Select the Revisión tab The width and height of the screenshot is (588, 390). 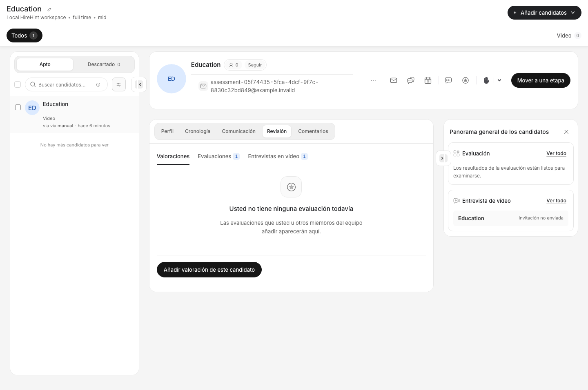click(x=277, y=131)
